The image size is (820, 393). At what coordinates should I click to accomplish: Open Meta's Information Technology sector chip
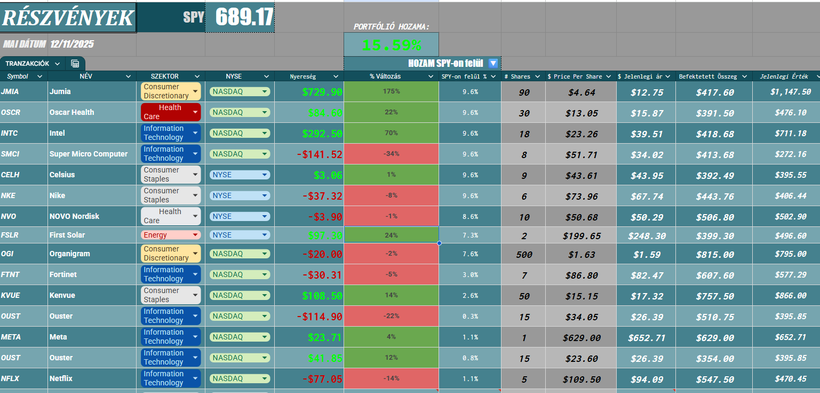(170, 336)
